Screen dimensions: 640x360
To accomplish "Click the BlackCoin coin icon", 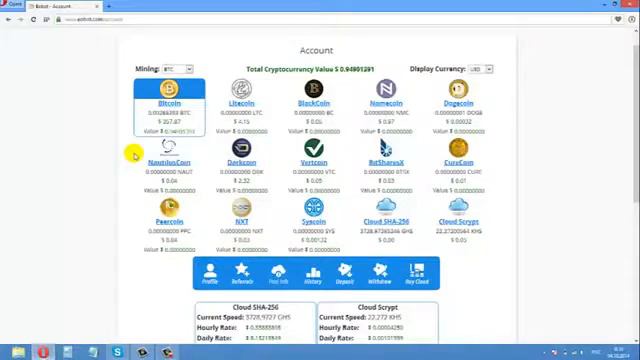I will tap(313, 89).
